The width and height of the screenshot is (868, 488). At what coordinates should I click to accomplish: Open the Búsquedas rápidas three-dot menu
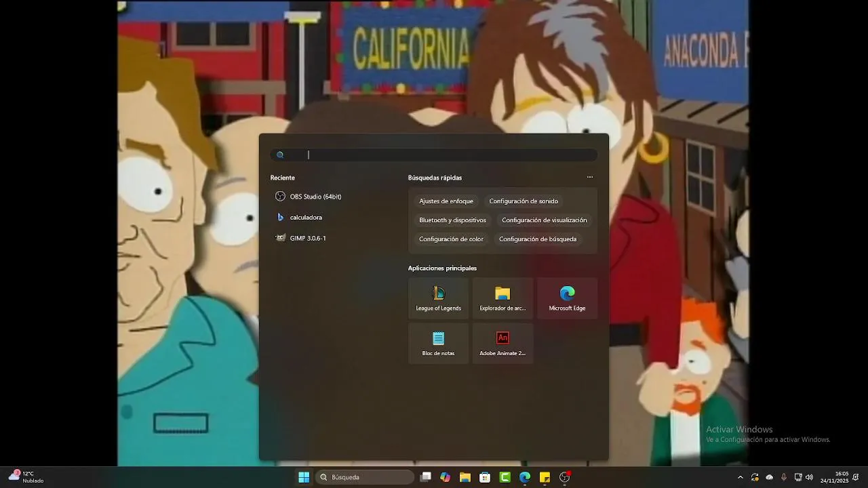click(x=590, y=178)
